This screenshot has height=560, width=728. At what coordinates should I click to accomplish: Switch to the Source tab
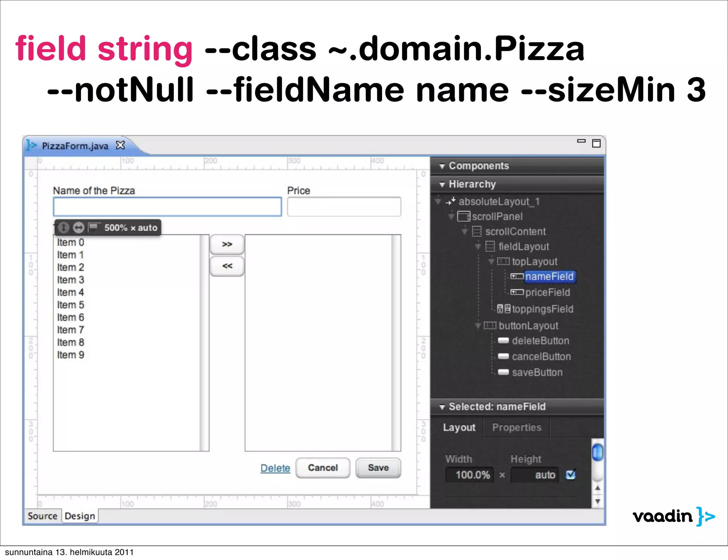(42, 516)
